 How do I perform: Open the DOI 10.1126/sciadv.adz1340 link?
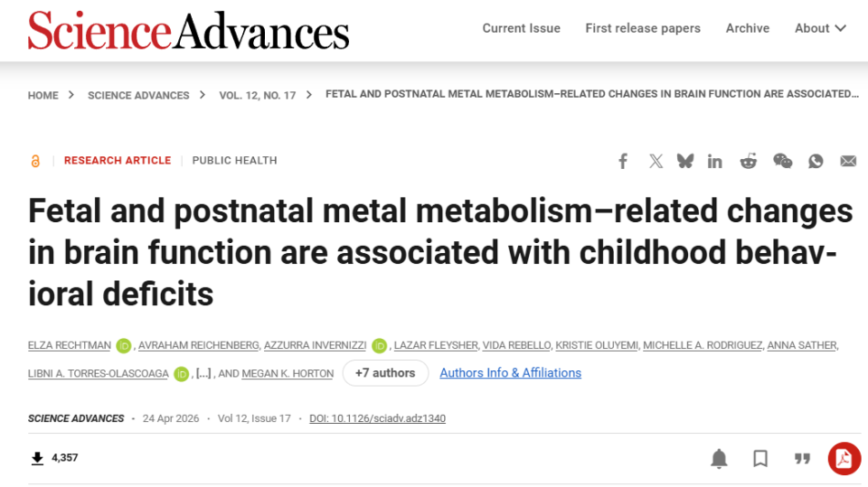[x=377, y=418]
